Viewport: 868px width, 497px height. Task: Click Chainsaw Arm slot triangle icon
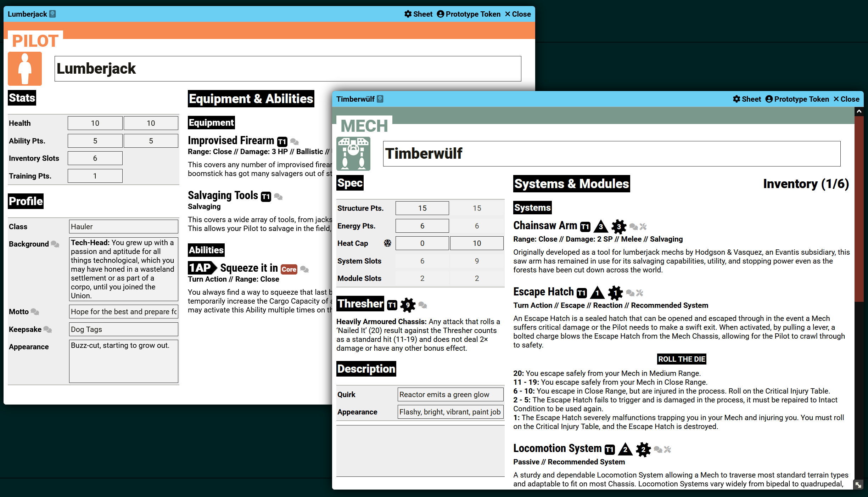click(601, 227)
